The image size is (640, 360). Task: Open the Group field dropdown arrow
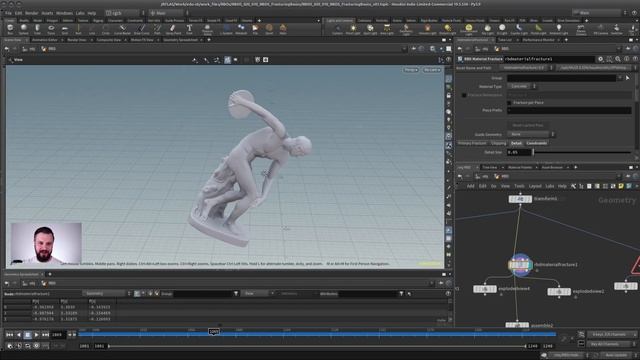620,78
